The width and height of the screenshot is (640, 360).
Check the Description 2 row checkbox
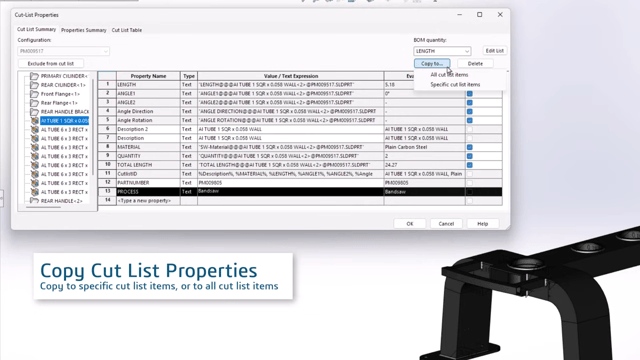470,129
